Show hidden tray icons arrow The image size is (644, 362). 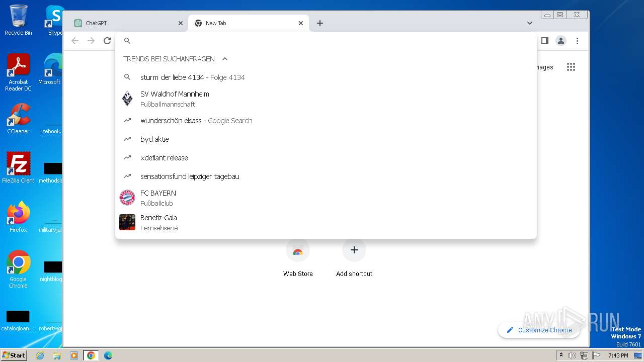click(x=561, y=355)
